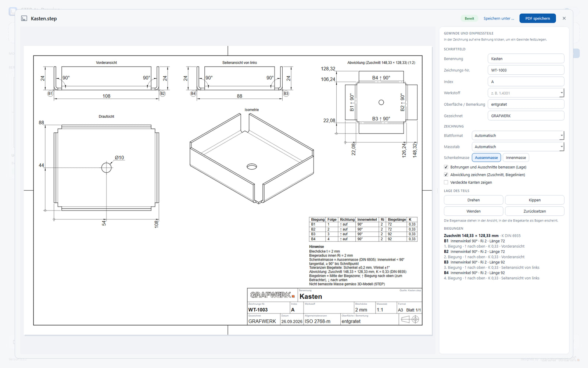Viewport: 588px width, 368px height.
Task: Open the Werkstoff combo box
Action: coord(526,93)
